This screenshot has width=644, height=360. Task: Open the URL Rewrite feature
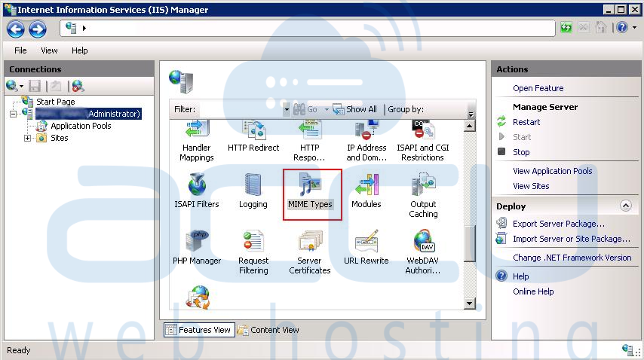(x=366, y=247)
